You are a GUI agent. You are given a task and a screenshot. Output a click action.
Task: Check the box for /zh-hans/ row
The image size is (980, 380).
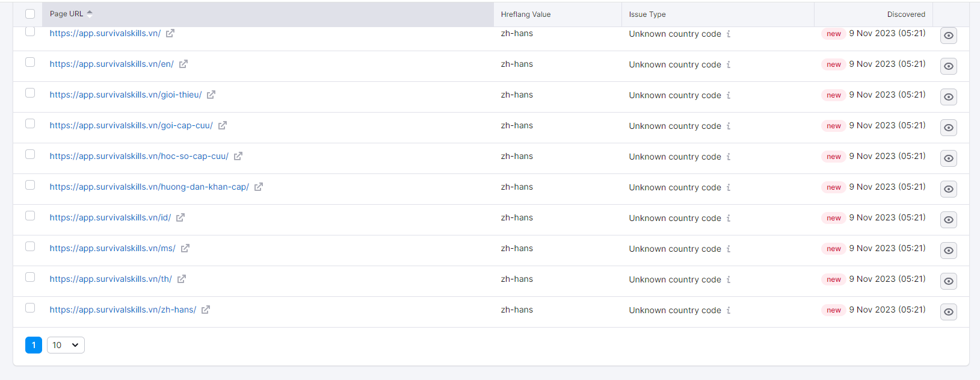pyautogui.click(x=30, y=308)
